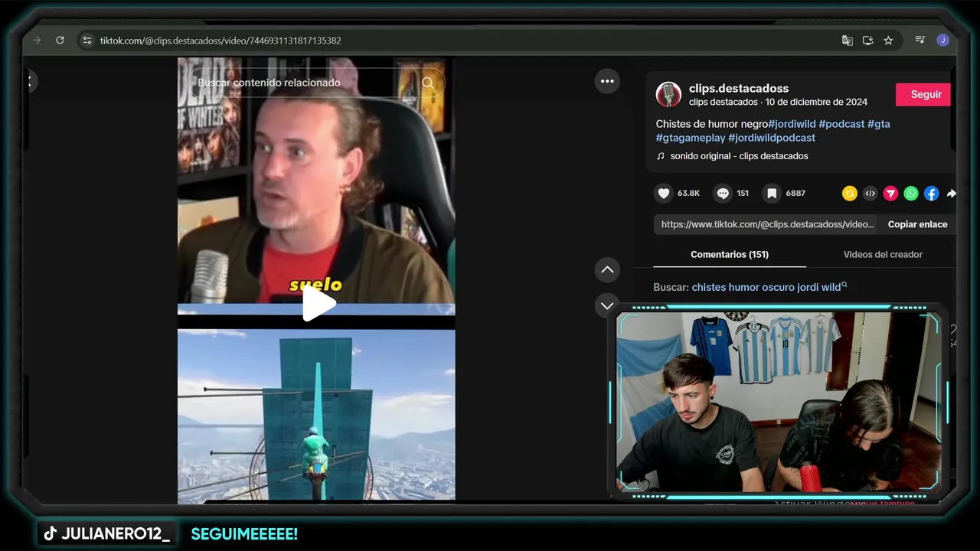
Task: Switch to Videos del creador tab
Action: [x=883, y=254]
